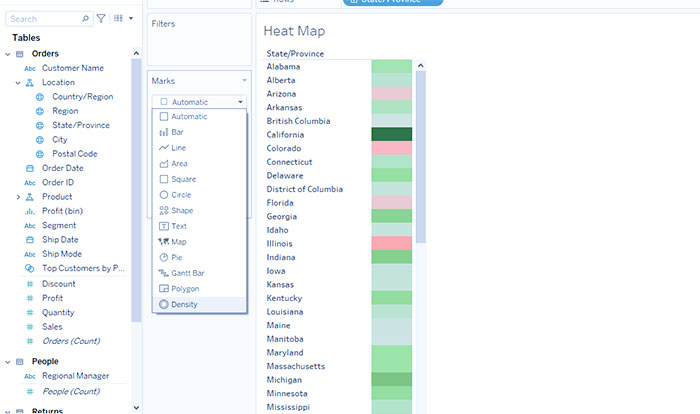Screen dimensions: 700x414
Task: Click the Tables pane scrollbar thumb
Action: (136, 190)
